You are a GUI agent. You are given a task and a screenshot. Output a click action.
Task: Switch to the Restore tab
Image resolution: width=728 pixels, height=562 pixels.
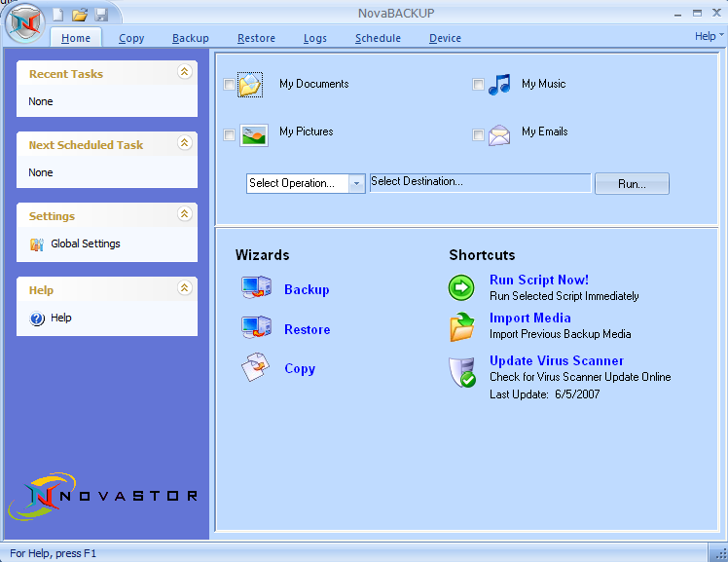click(256, 38)
